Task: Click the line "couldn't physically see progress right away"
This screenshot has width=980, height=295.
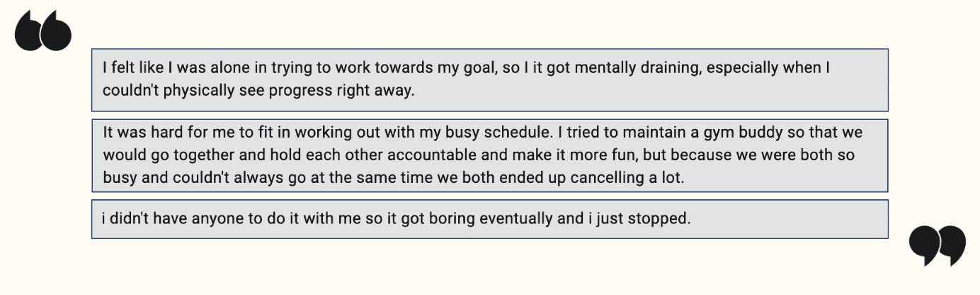Action: (x=258, y=91)
